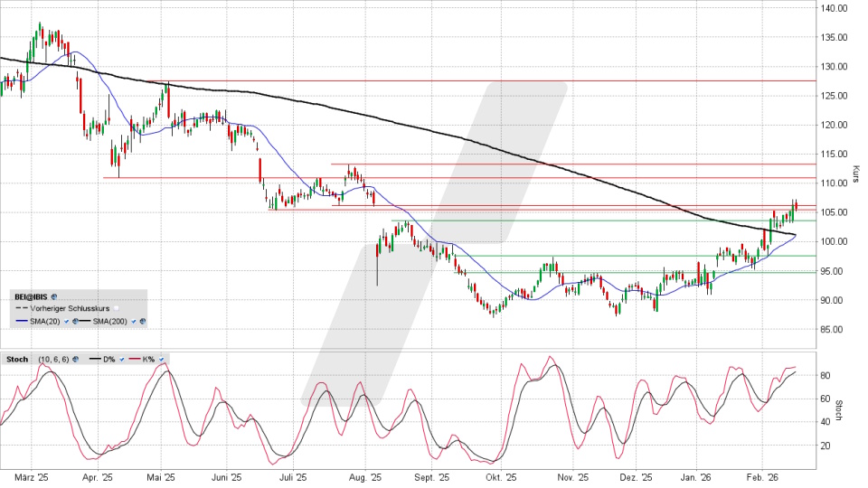868x488 pixels.
Task: Open Stoch (10, 6, 6) settings icon
Action: tap(77, 359)
